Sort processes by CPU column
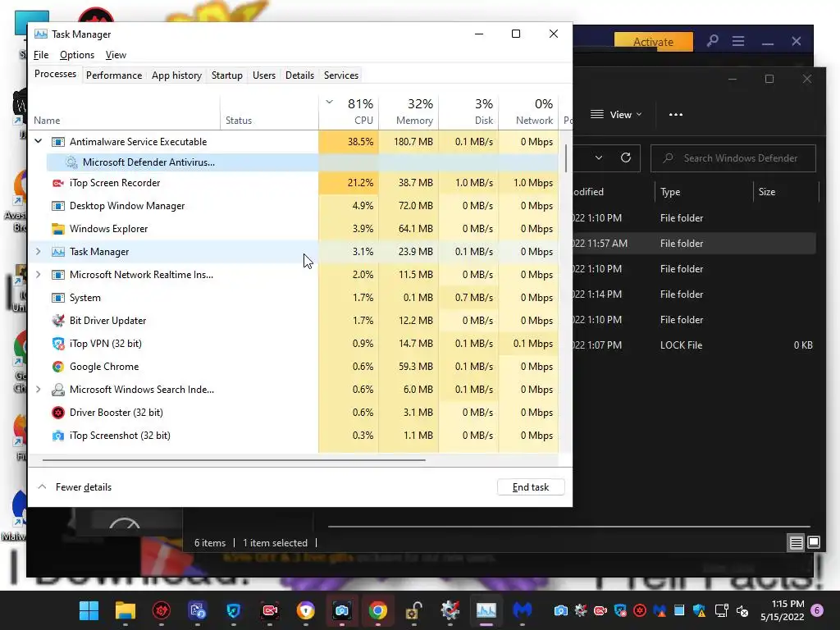 (349, 112)
